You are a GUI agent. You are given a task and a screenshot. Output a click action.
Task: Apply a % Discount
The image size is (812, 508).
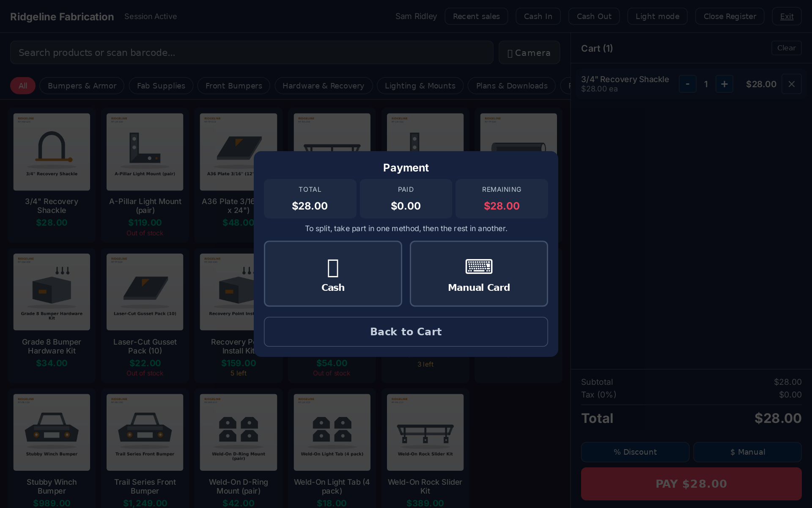coord(635,452)
